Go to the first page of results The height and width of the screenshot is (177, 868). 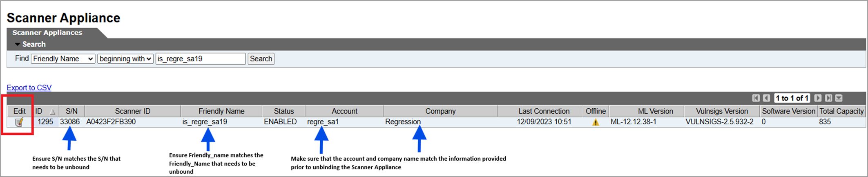756,98
